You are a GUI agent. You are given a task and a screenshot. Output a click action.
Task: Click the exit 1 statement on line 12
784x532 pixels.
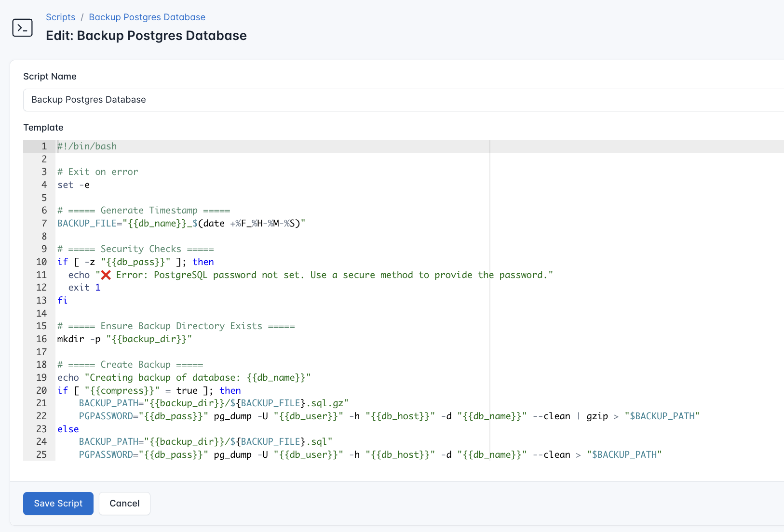pyautogui.click(x=83, y=287)
